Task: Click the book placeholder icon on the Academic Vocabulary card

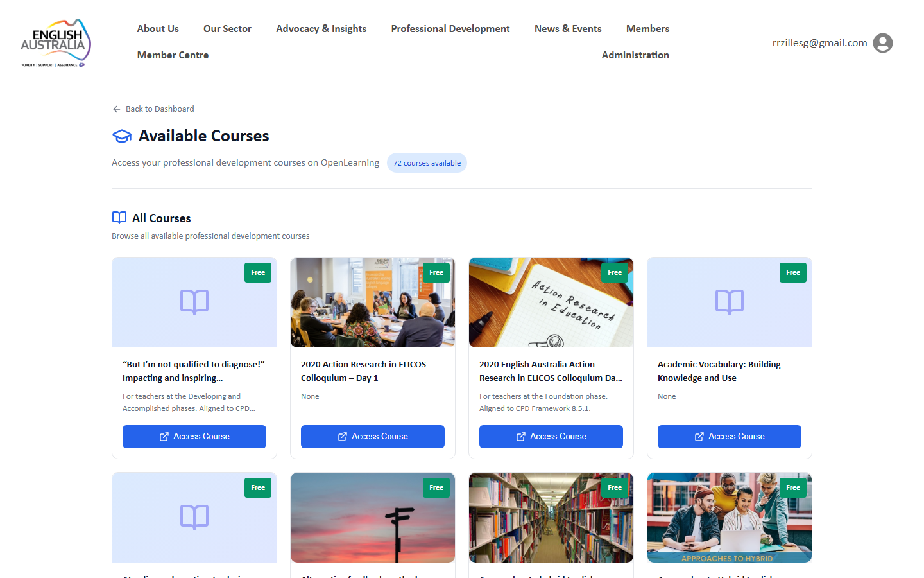Action: [730, 302]
